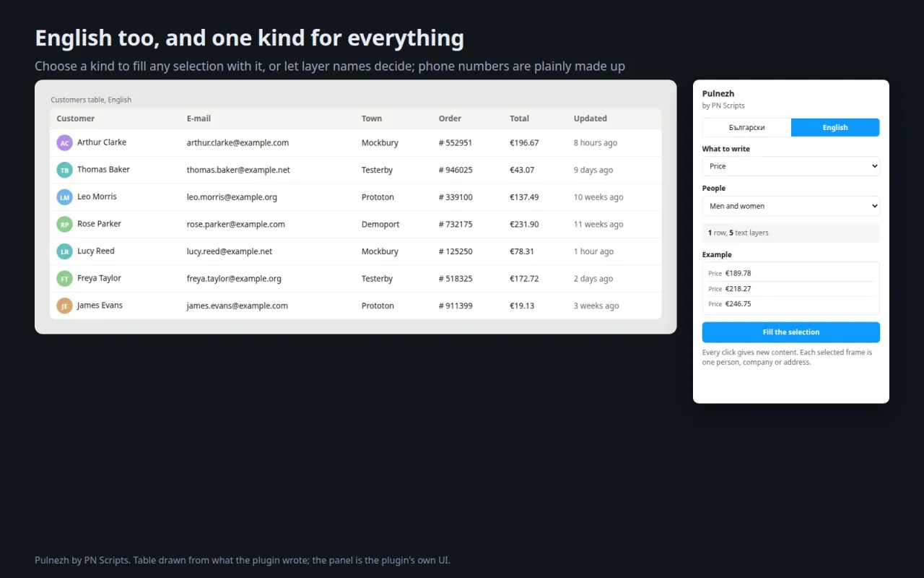Click the total €137.49
Screen dimensions: 924x578
click(524, 197)
